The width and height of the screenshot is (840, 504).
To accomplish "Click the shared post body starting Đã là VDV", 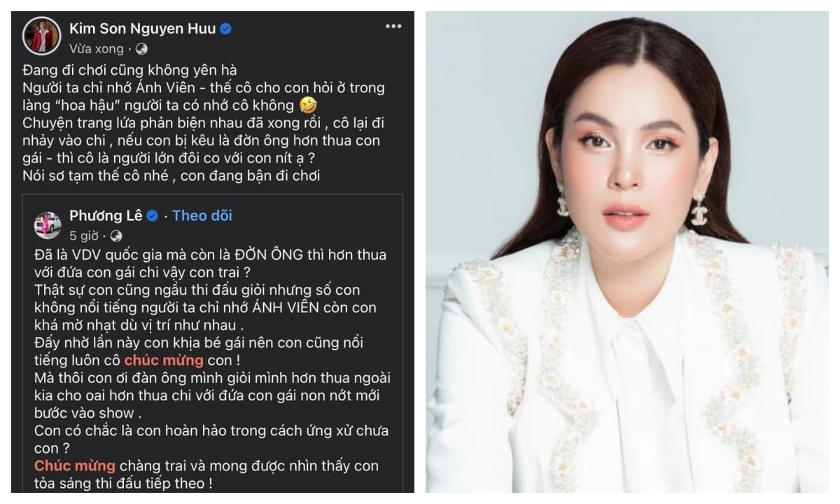I will (211, 369).
